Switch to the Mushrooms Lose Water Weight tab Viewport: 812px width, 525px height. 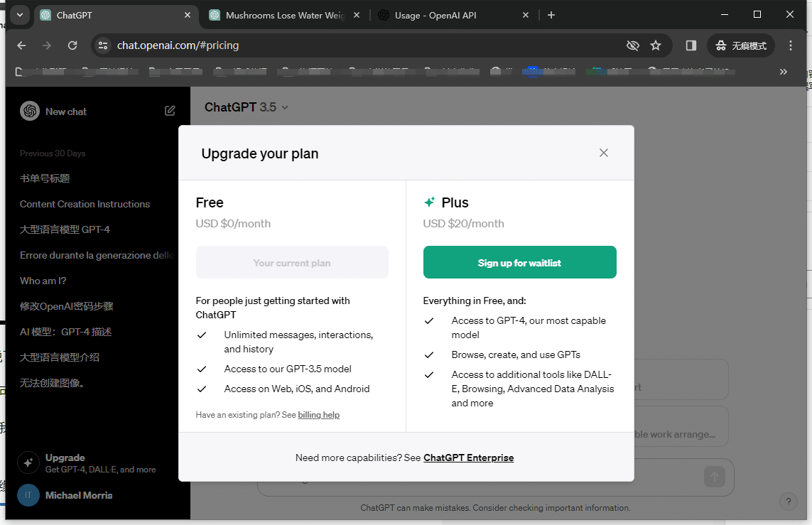(x=284, y=15)
